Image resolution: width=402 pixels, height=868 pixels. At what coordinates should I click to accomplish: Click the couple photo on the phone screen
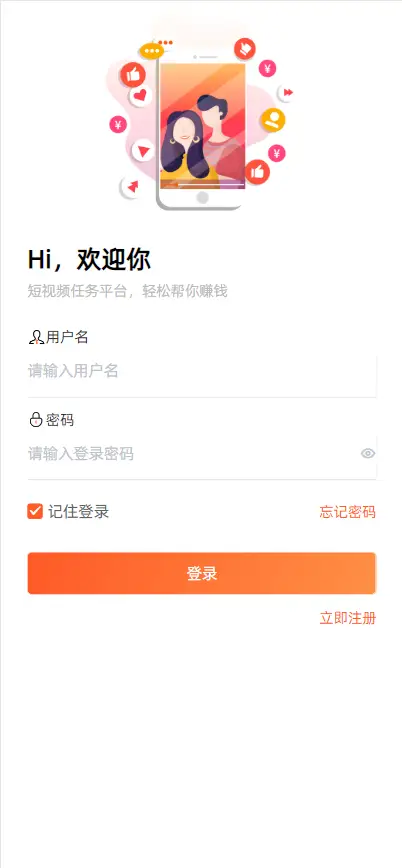(x=203, y=126)
